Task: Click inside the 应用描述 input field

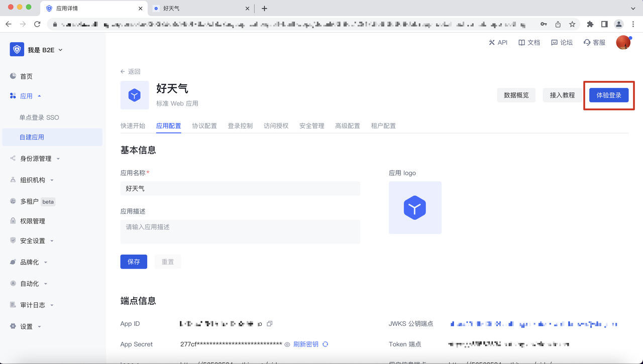Action: click(x=240, y=231)
